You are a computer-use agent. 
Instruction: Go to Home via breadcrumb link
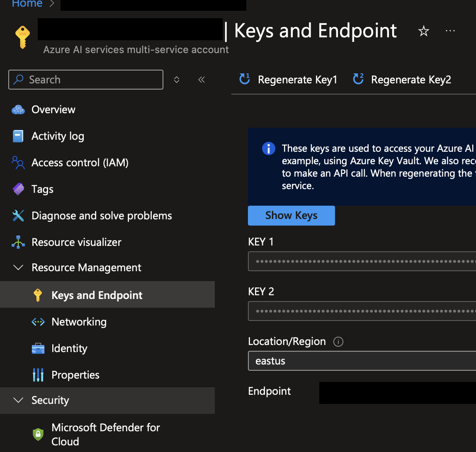(27, 4)
